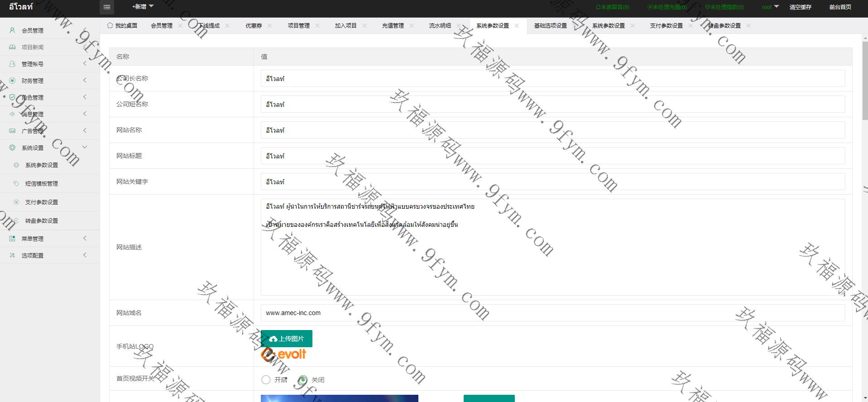Viewport: 868px width, 402px height.
Task: Select the 关闭 radio for homepage video
Action: pyautogui.click(x=303, y=380)
